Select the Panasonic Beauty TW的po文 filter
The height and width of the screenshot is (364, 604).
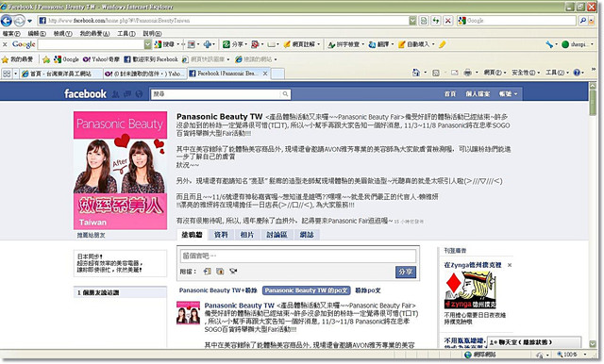(306, 290)
